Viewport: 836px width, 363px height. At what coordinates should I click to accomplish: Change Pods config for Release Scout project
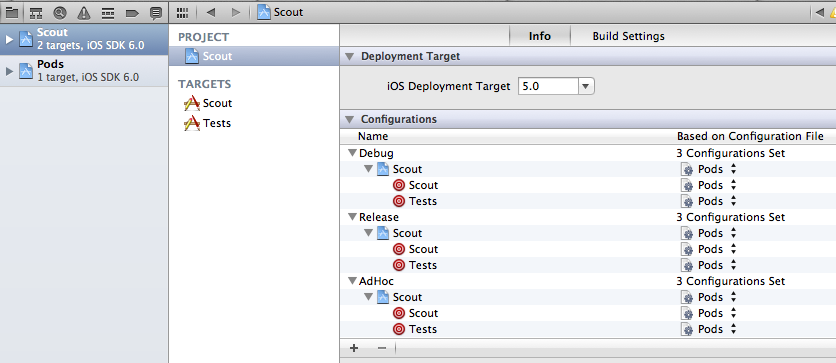(709, 233)
